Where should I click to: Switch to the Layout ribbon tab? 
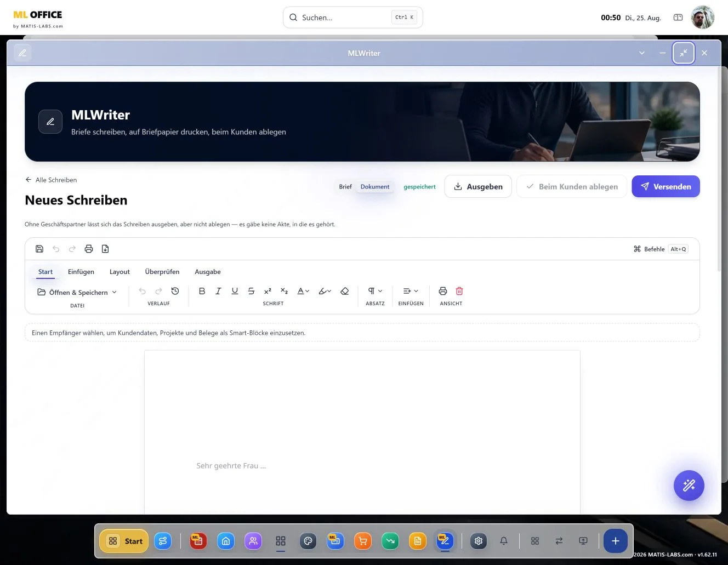[x=120, y=272]
